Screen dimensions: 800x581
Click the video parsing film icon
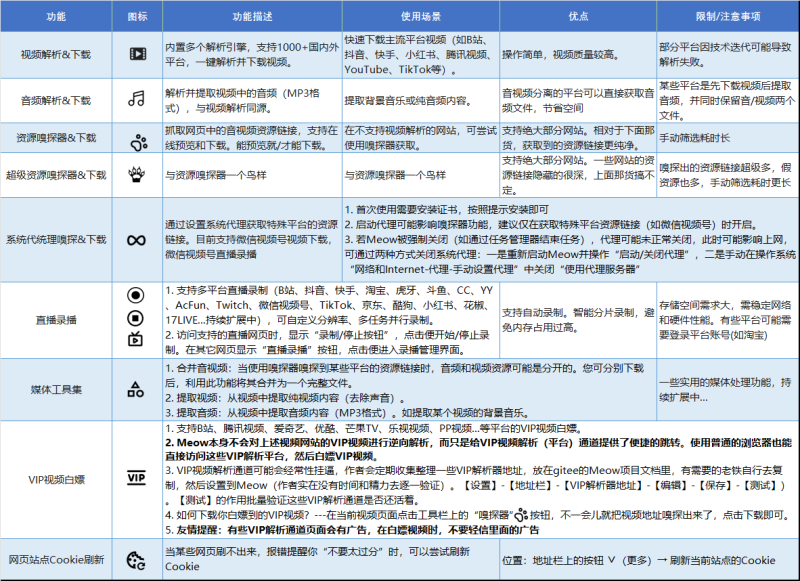point(135,53)
